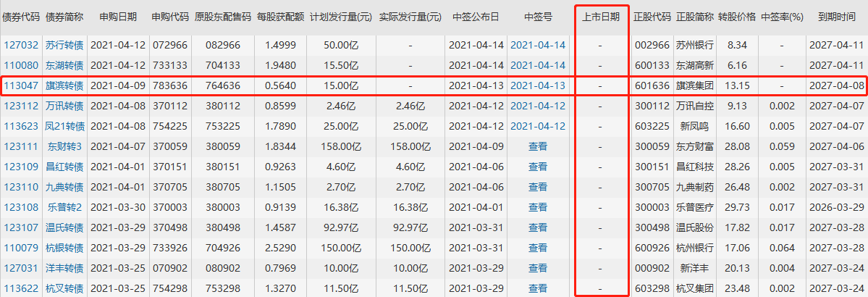Click 查看 link in 乐普转2 row
868x297 pixels.
pos(538,207)
